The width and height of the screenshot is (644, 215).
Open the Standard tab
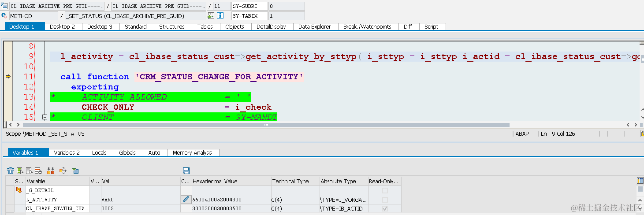136,26
